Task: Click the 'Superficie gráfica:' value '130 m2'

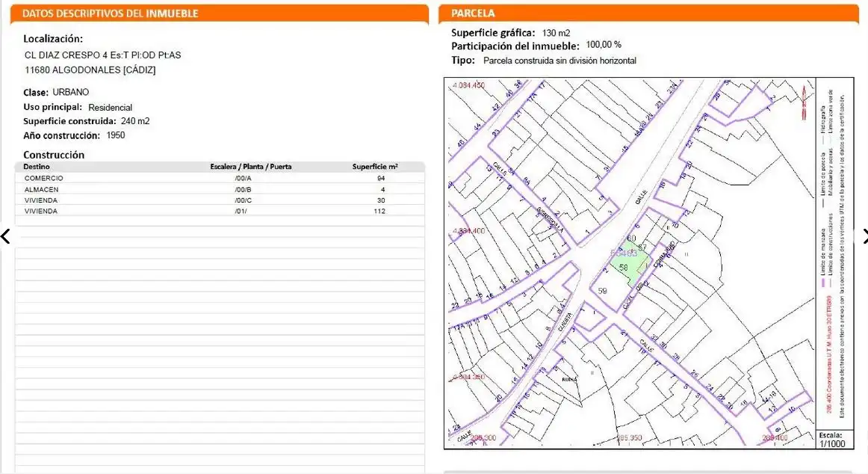Action: tap(557, 33)
